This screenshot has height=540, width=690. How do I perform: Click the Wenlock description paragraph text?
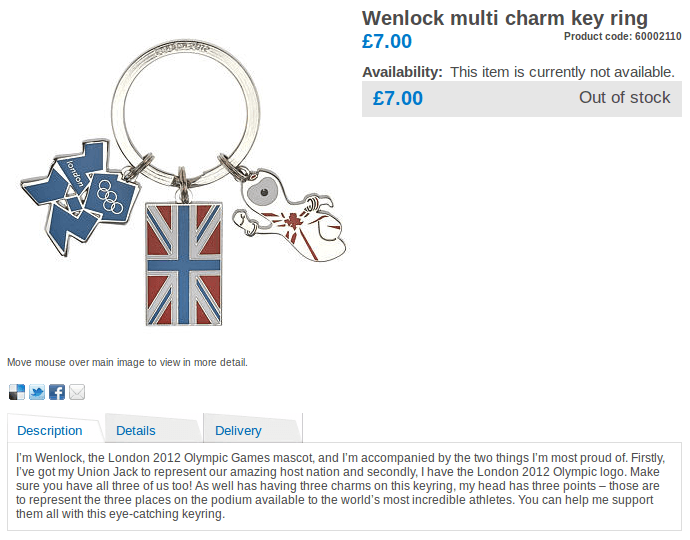coord(341,486)
